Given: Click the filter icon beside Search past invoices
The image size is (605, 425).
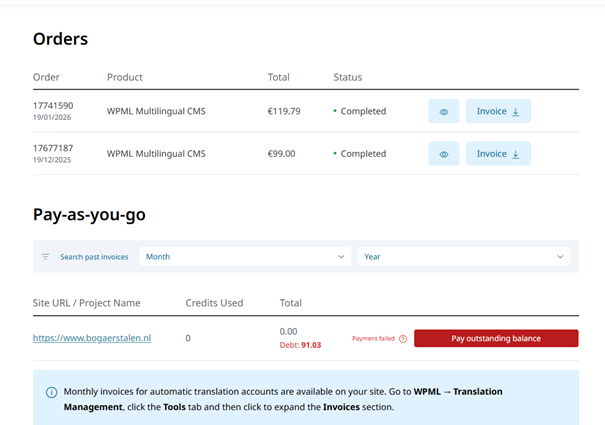Looking at the screenshot, I should coord(46,257).
